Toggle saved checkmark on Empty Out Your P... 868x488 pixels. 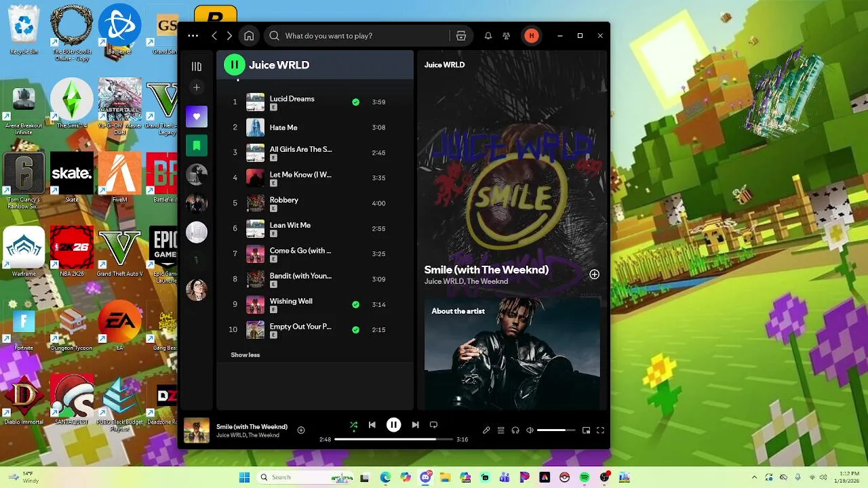pyautogui.click(x=355, y=330)
